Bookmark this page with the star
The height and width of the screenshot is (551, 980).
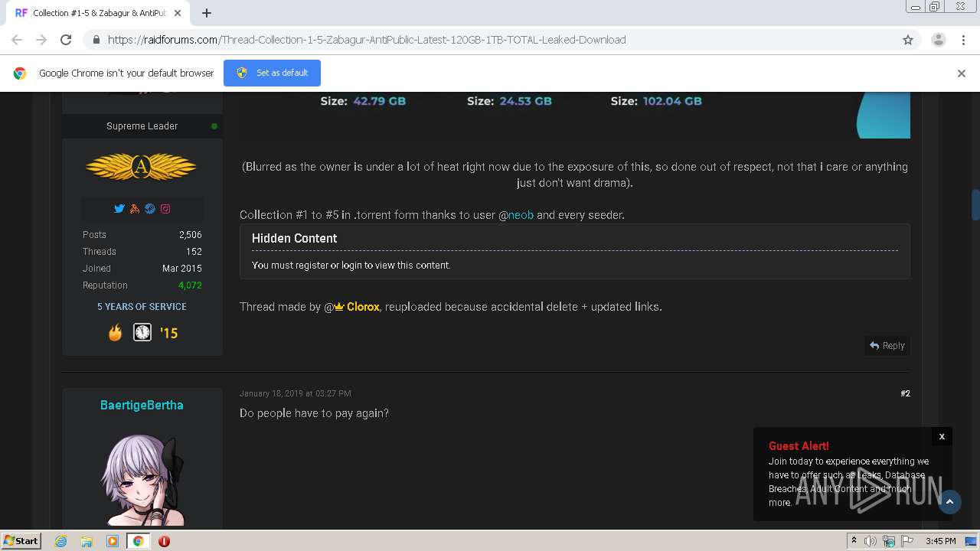click(908, 40)
